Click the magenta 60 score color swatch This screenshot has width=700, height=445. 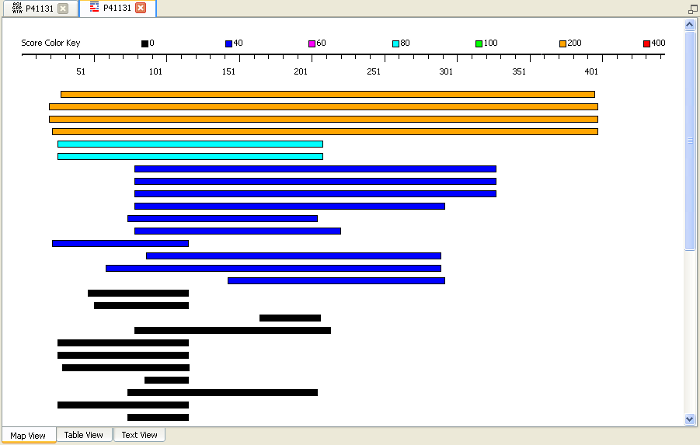pyautogui.click(x=312, y=44)
